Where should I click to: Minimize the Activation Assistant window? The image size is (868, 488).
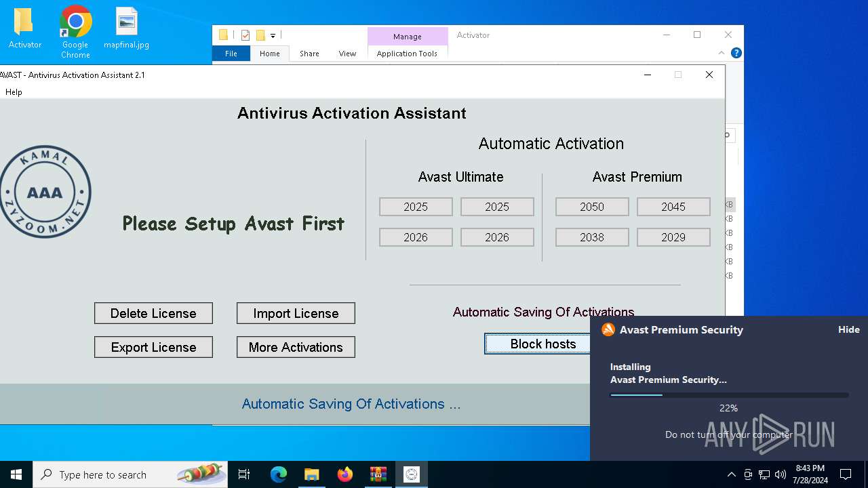648,75
